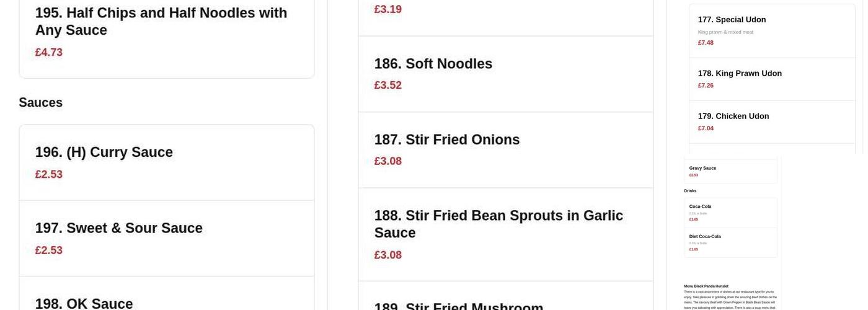Click the £7.48 Special Udon price
This screenshot has width=868, height=310.
click(706, 43)
